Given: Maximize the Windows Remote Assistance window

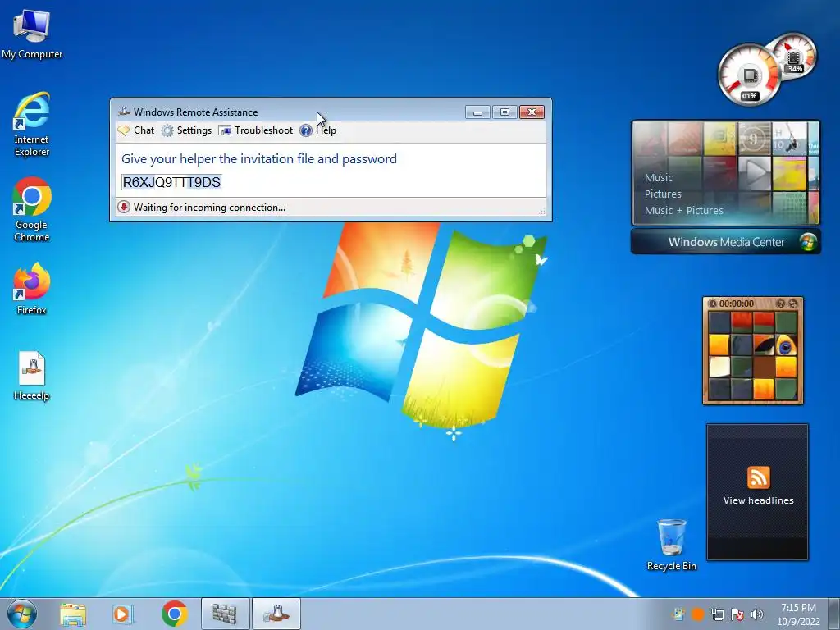Looking at the screenshot, I should pos(504,112).
